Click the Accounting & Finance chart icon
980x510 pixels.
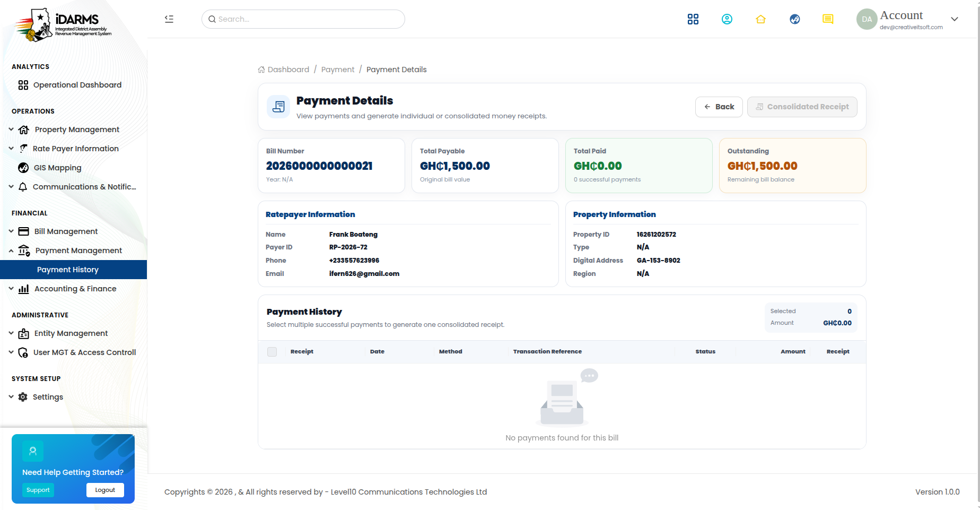pyautogui.click(x=24, y=289)
